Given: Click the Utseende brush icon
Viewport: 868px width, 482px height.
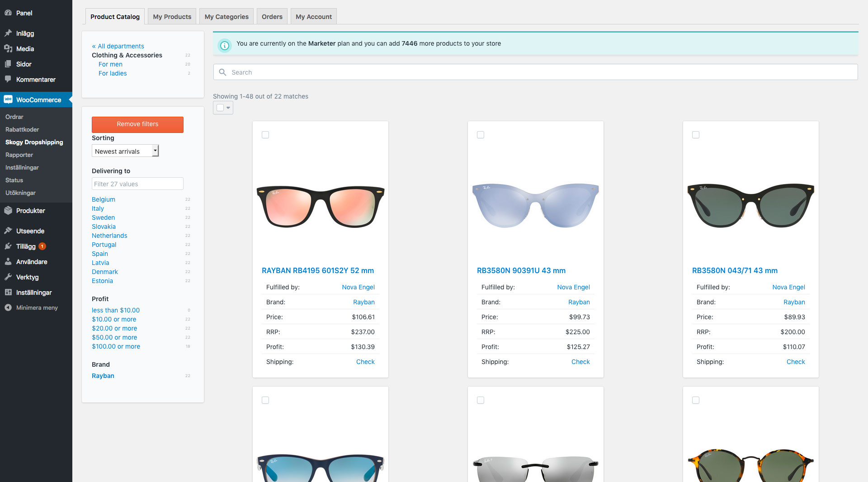Looking at the screenshot, I should [x=8, y=231].
